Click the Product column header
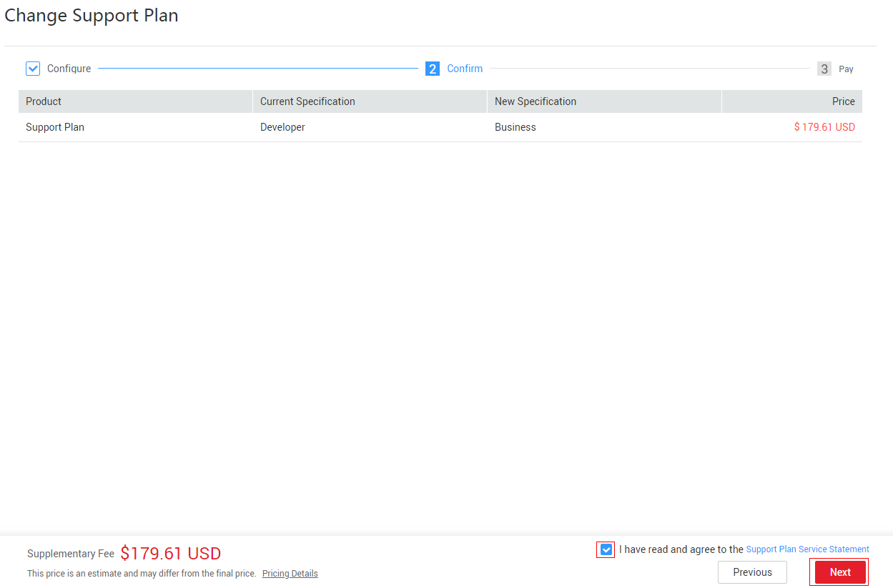The width and height of the screenshot is (893, 588). pos(135,101)
